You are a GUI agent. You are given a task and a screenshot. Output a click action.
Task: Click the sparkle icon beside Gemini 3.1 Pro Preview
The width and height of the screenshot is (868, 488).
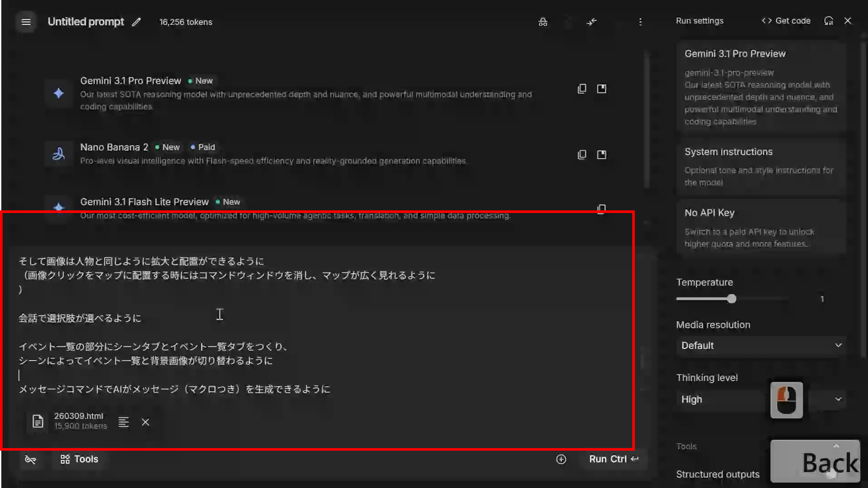coord(59,93)
